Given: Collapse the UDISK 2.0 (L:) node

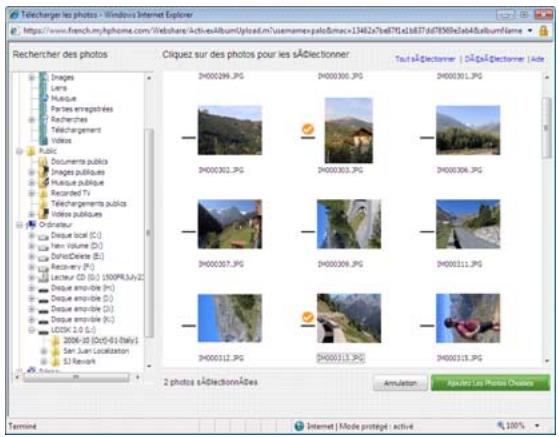Looking at the screenshot, I should [32, 330].
